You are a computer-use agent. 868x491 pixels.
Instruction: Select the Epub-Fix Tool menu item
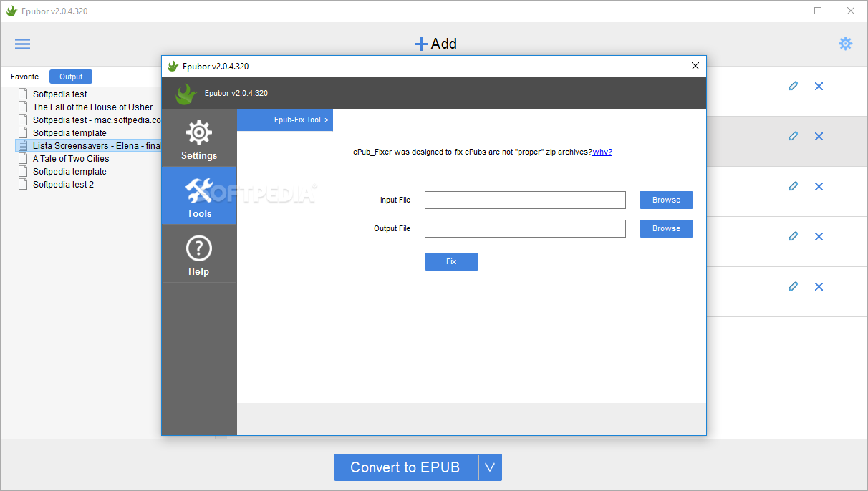(285, 120)
